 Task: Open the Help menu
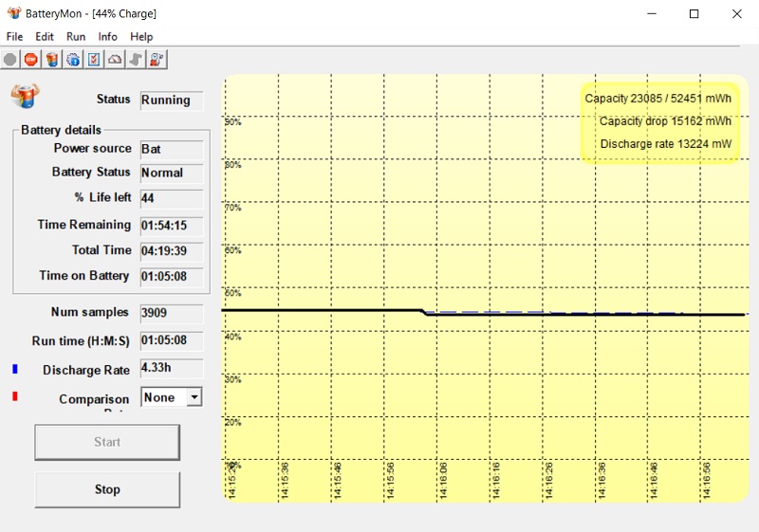click(x=141, y=36)
